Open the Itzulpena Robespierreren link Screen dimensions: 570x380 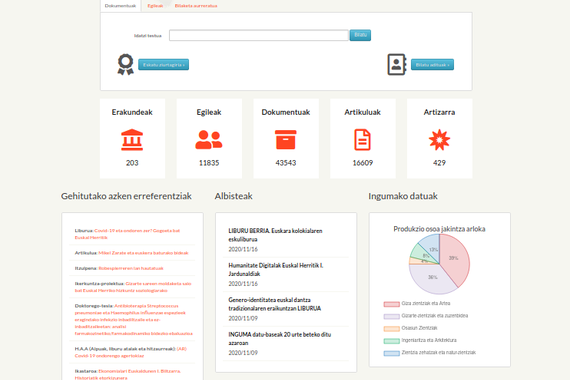coord(131,268)
